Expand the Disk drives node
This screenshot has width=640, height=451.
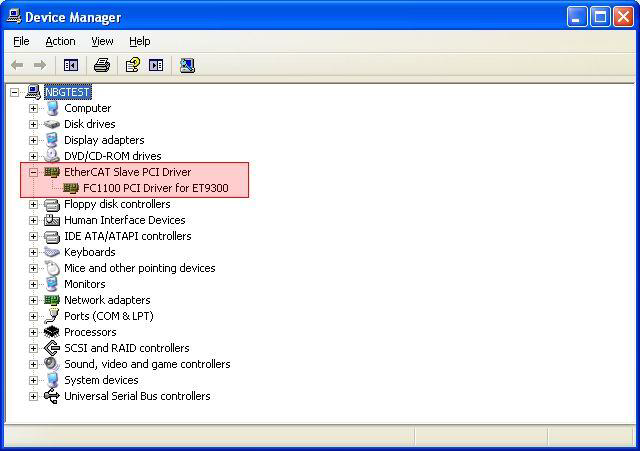coord(33,124)
